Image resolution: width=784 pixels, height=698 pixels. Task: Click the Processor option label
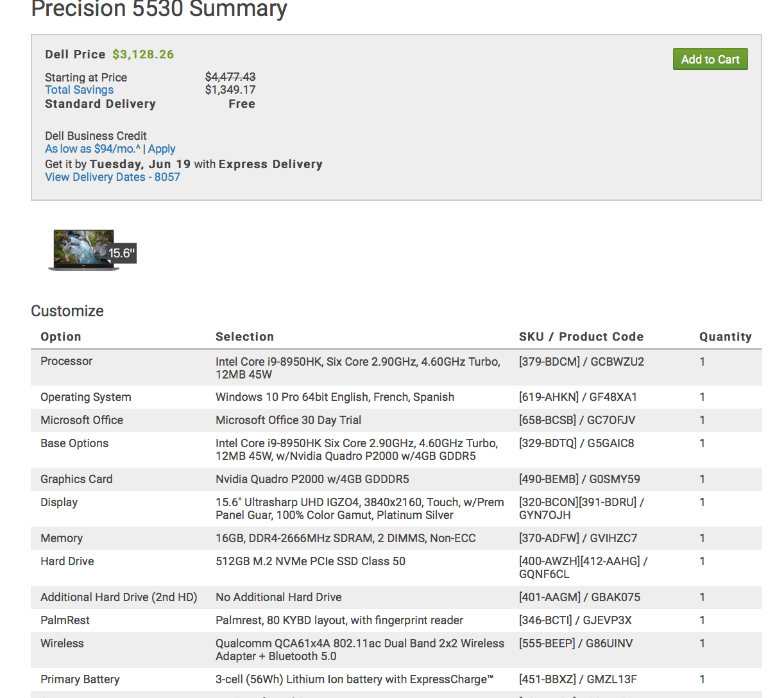tap(67, 361)
